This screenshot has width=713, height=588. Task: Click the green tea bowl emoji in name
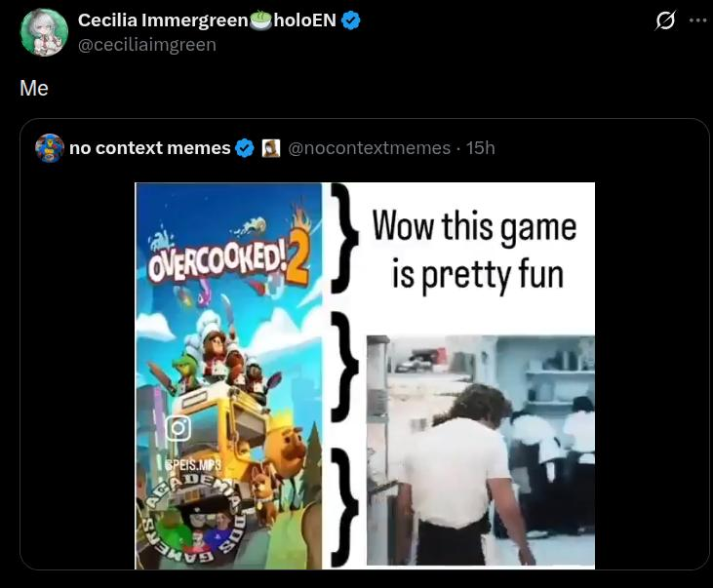click(261, 20)
